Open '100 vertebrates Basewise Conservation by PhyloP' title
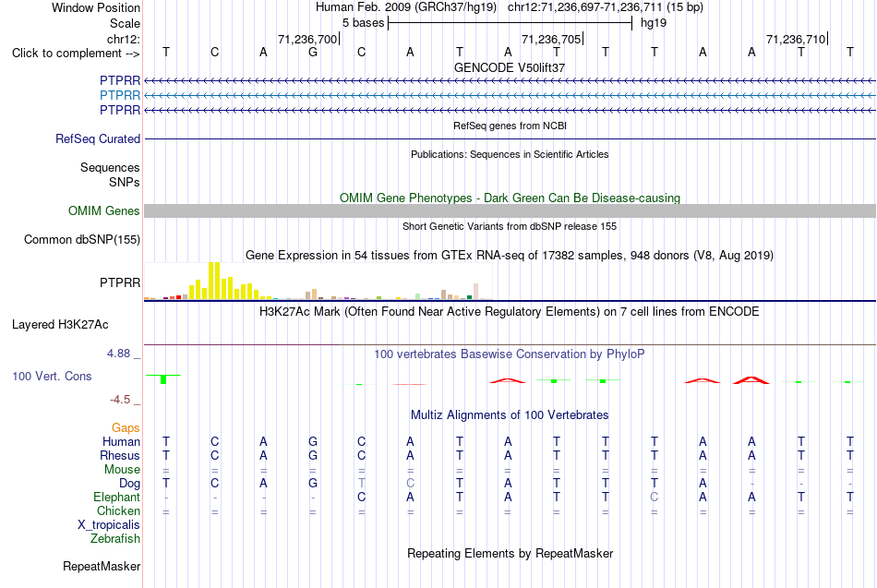This screenshot has width=877, height=588. click(510, 354)
